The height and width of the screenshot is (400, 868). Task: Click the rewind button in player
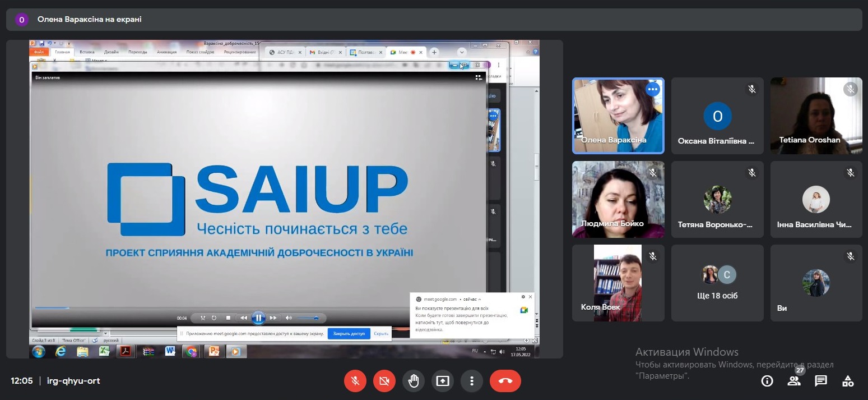244,318
